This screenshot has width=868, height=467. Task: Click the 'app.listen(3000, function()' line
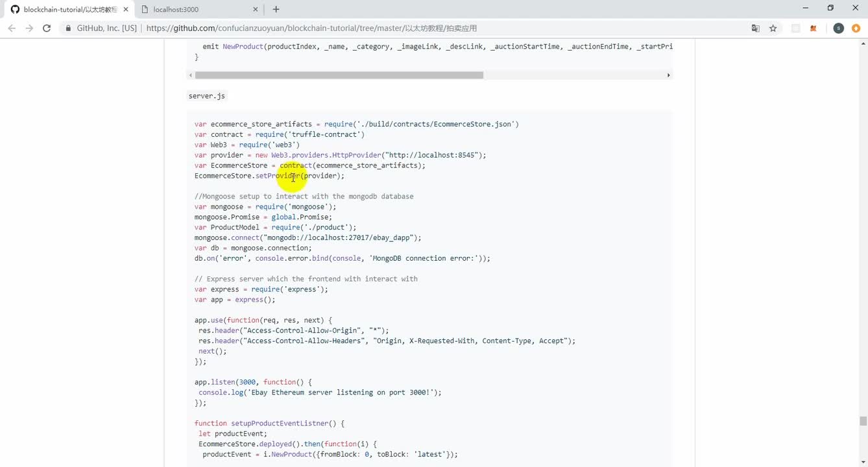(x=253, y=382)
